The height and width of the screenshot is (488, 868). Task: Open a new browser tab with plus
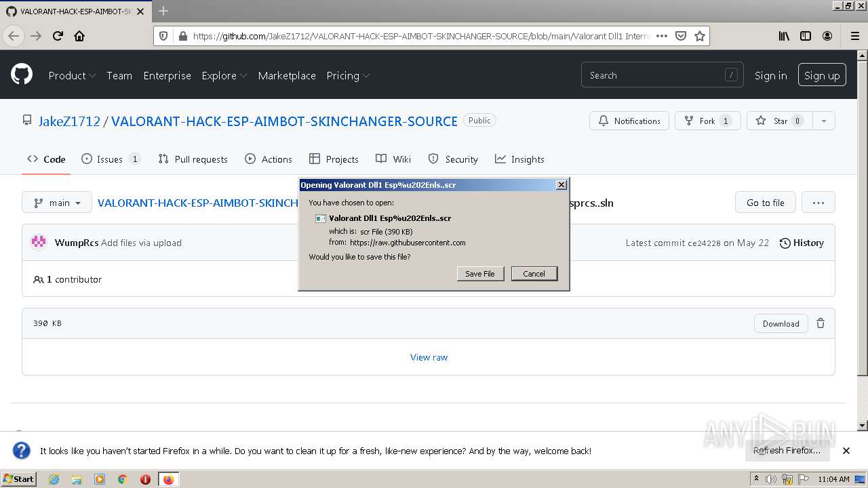pos(163,11)
